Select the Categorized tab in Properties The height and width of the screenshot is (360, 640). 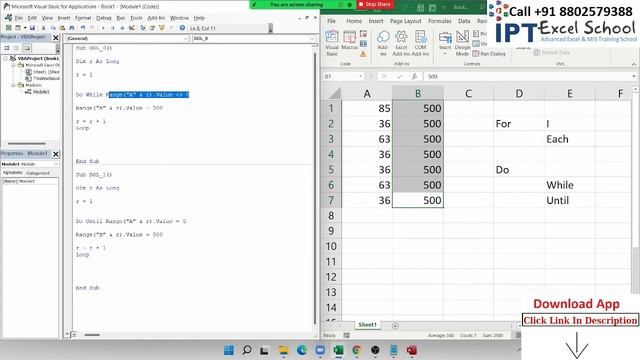38,173
